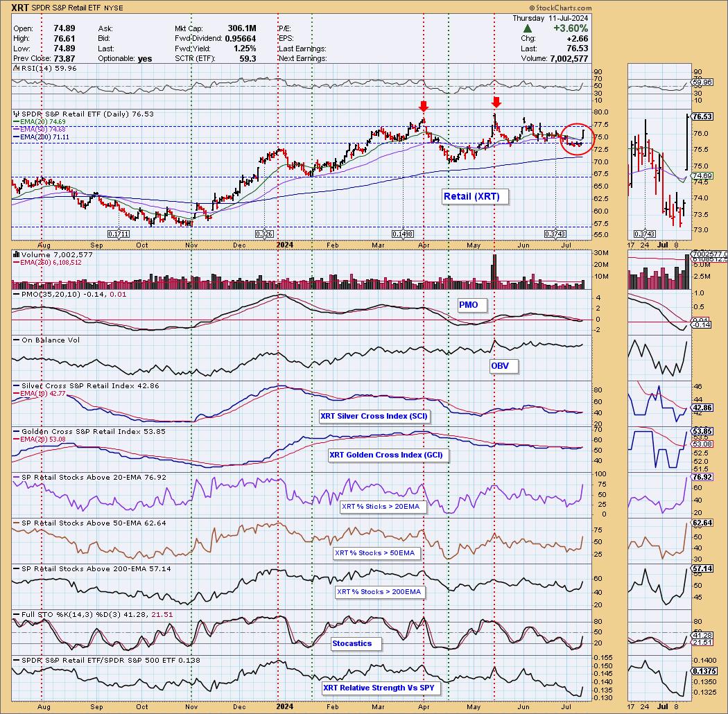Click the 0.1498 value box near April

click(x=403, y=234)
